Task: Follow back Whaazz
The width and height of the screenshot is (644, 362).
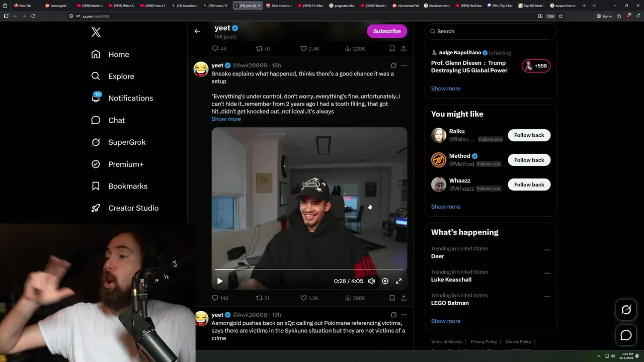Action: tap(529, 185)
